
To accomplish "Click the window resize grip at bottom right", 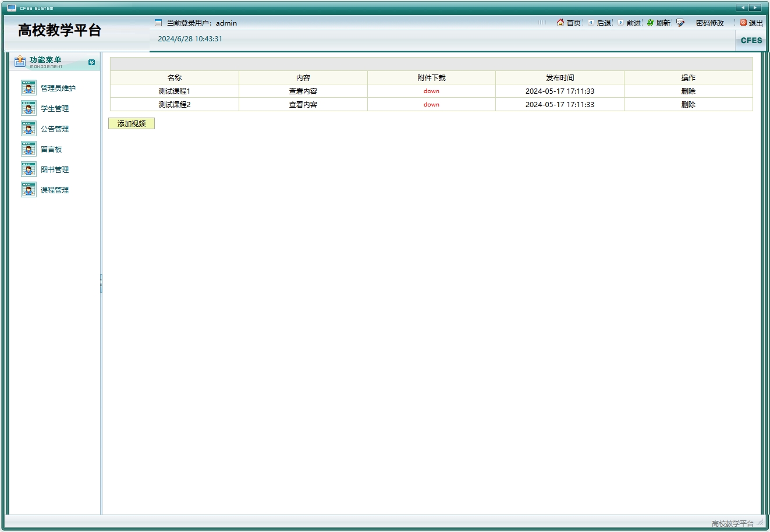I will coord(760,523).
